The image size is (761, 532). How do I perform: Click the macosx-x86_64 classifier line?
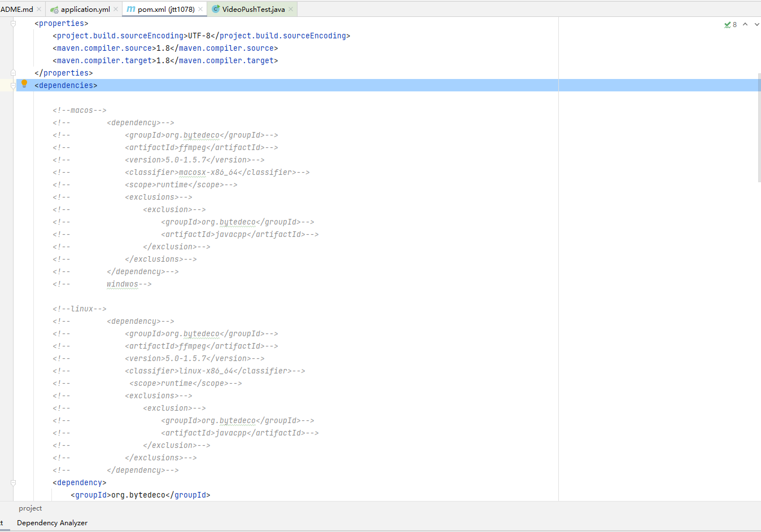(181, 172)
